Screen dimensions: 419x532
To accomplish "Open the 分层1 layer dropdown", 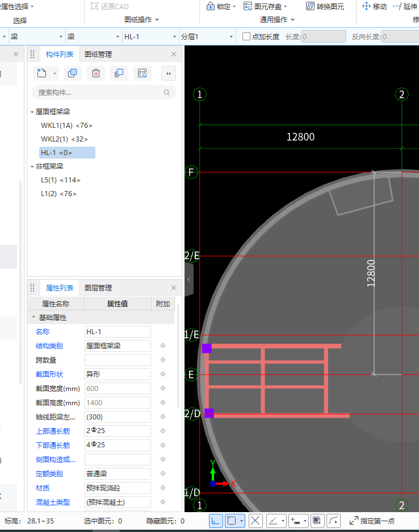I will coord(231,36).
